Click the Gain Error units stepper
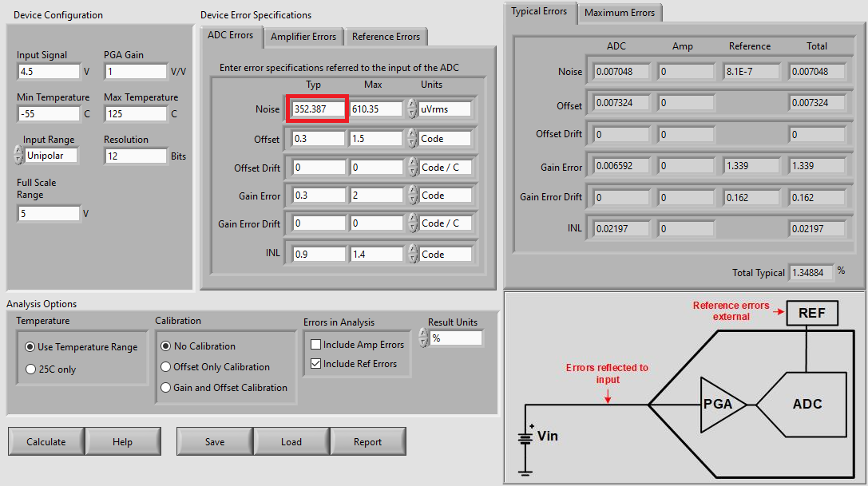 point(412,196)
